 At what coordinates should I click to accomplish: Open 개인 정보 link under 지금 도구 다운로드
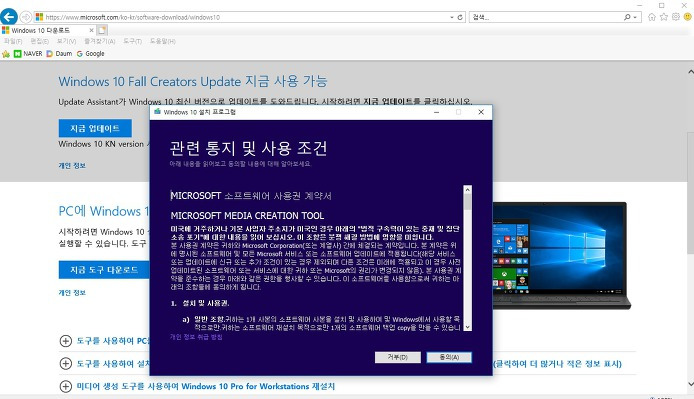pyautogui.click(x=72, y=293)
